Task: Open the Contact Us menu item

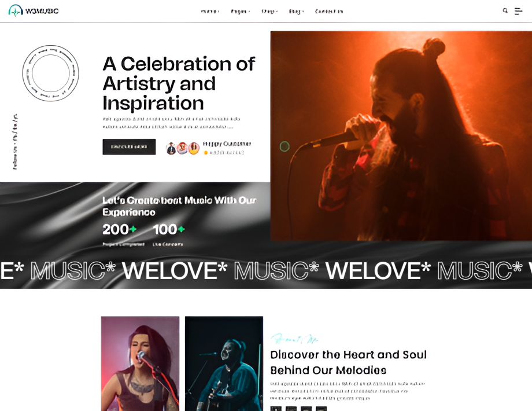Action: click(x=329, y=12)
